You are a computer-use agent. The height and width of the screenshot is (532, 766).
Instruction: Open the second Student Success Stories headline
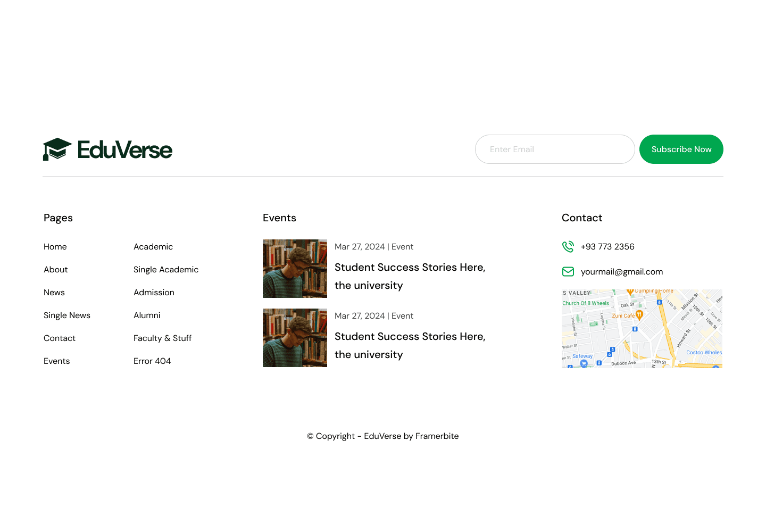point(410,346)
